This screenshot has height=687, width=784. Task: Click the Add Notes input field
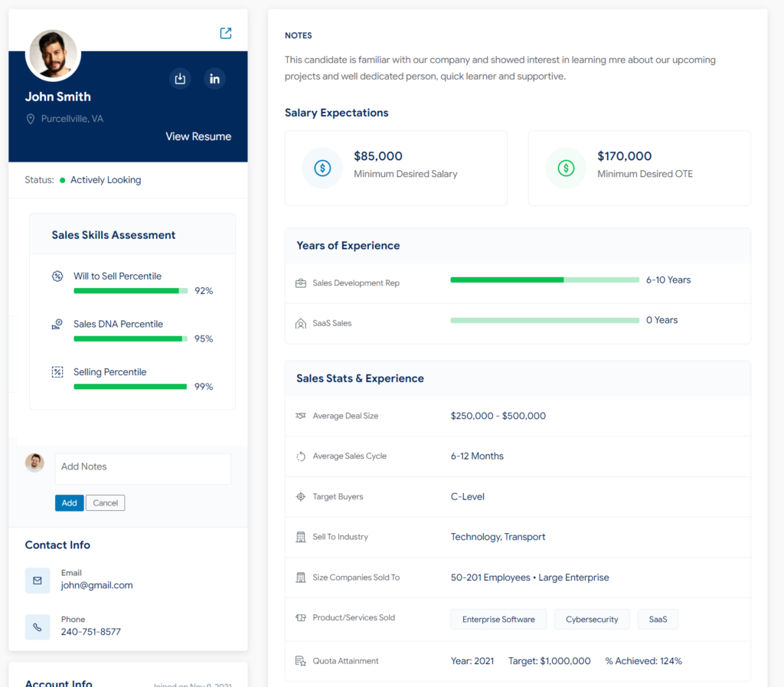143,469
